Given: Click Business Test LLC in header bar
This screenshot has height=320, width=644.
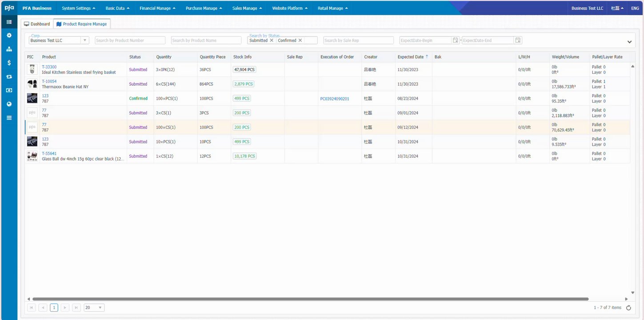Looking at the screenshot, I should coord(587,8).
